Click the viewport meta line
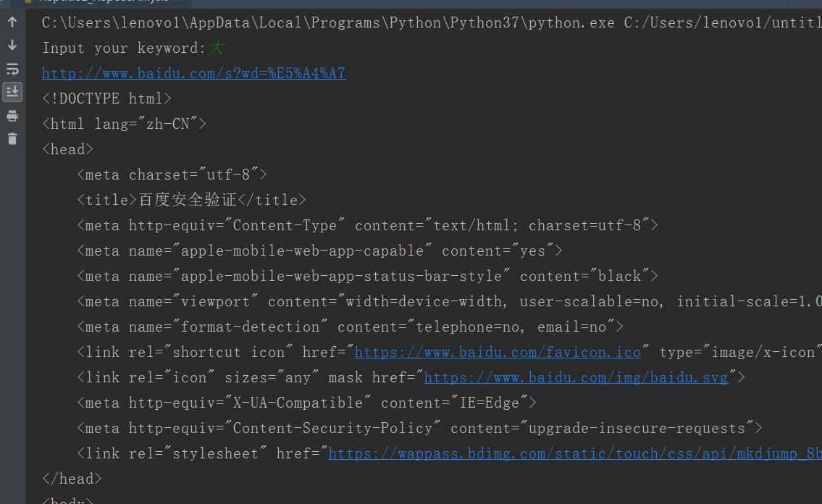The width and height of the screenshot is (822, 504). (449, 301)
